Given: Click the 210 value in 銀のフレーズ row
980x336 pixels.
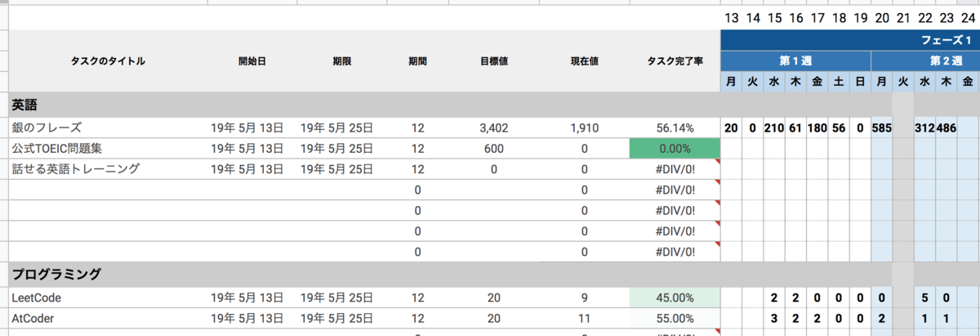Looking at the screenshot, I should tap(774, 128).
